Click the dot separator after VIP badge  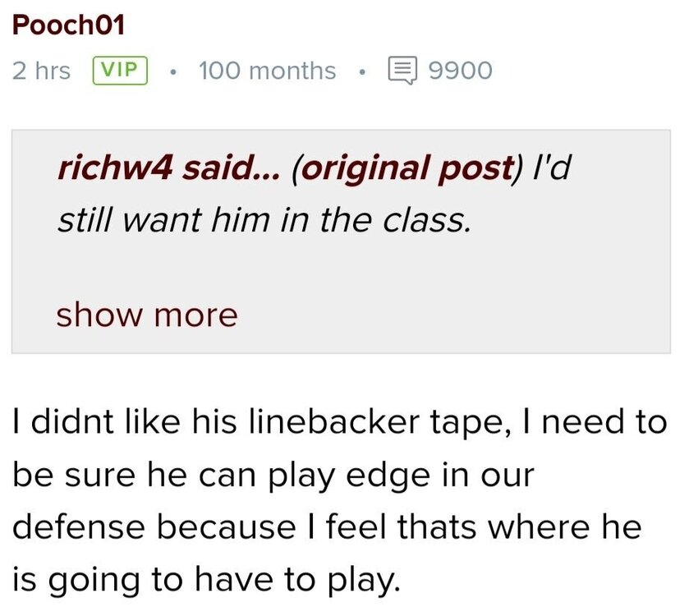point(172,71)
